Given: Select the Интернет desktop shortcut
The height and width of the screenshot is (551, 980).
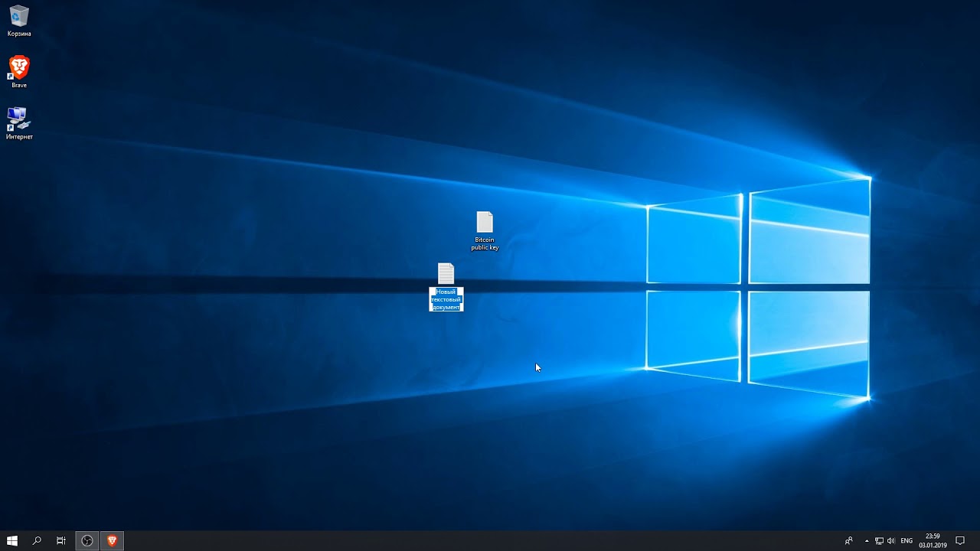Looking at the screenshot, I should tap(19, 122).
